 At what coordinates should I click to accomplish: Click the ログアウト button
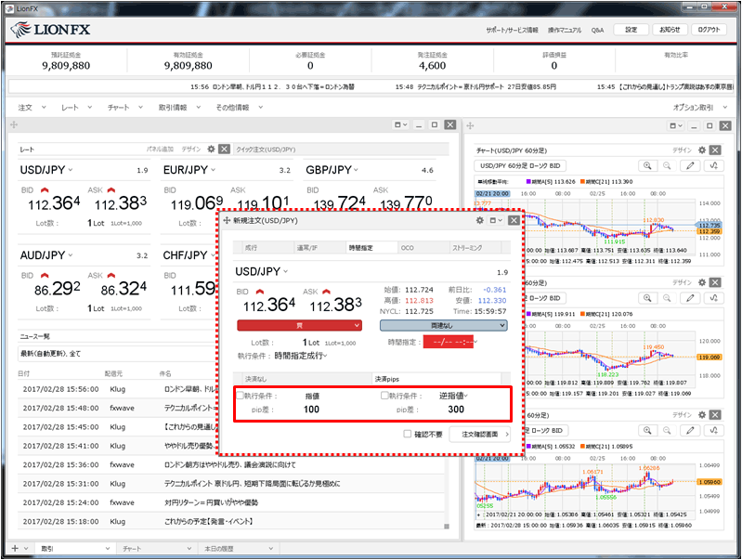point(709,30)
